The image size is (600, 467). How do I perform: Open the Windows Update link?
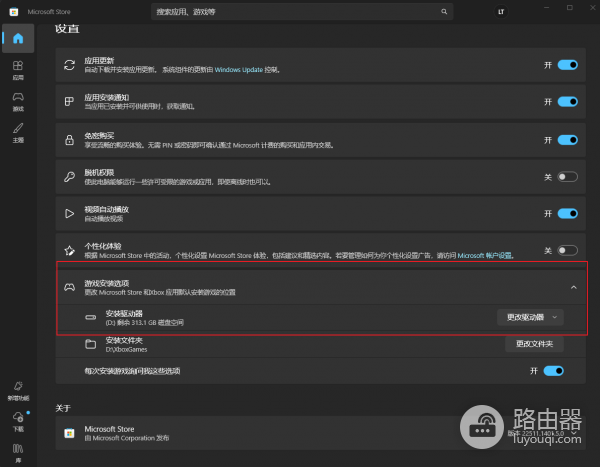click(239, 70)
